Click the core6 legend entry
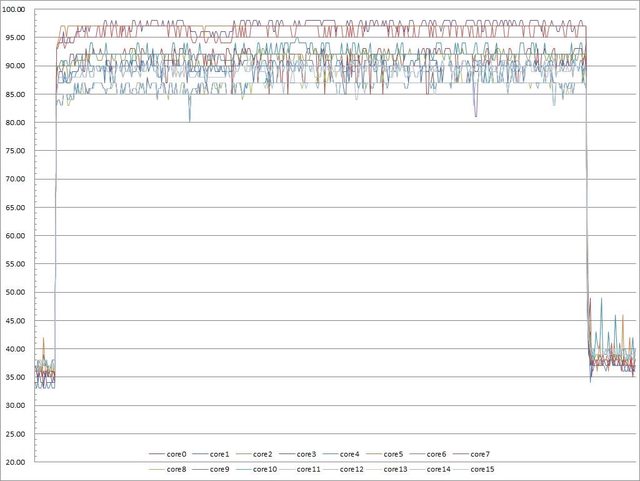The image size is (640, 481). click(438, 454)
